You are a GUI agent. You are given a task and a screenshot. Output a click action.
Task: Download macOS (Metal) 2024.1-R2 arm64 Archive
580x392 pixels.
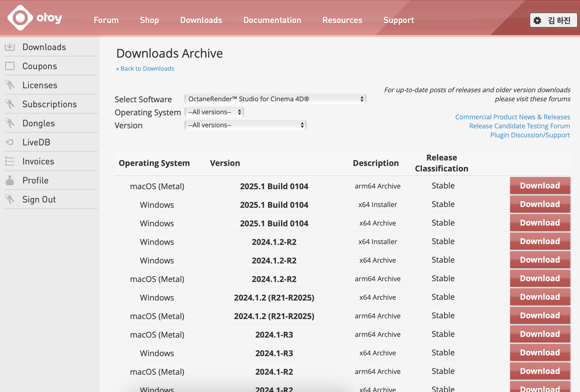pos(540,371)
